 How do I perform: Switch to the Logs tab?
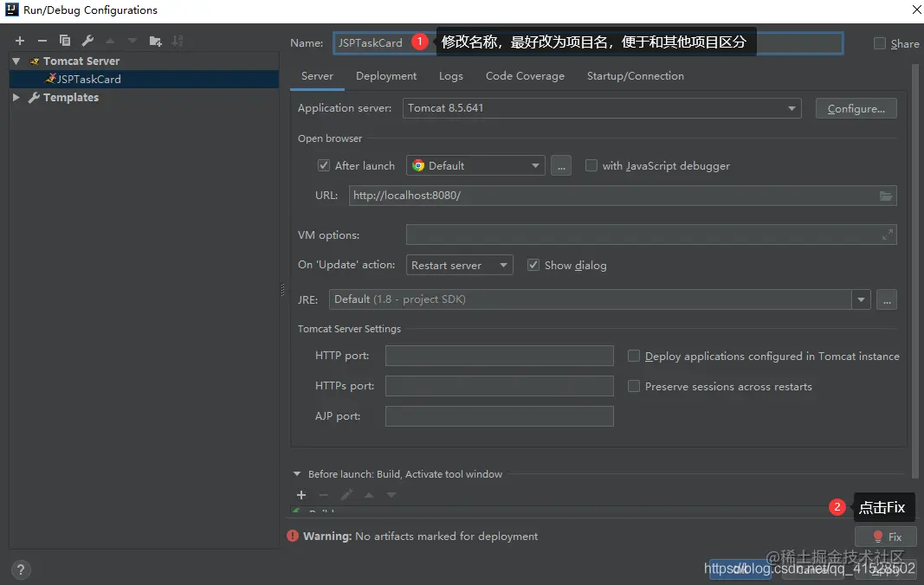tap(451, 76)
